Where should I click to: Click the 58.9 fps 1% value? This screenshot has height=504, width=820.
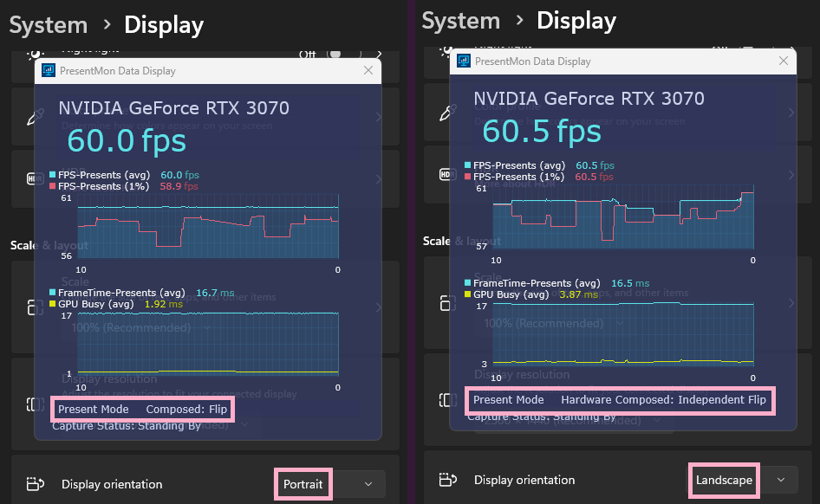coord(179,186)
